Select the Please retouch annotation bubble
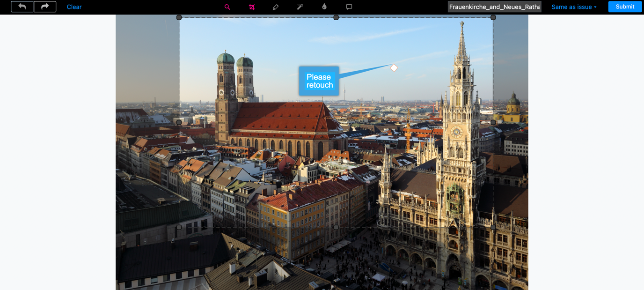Image resolution: width=644 pixels, height=290 pixels. (319, 81)
